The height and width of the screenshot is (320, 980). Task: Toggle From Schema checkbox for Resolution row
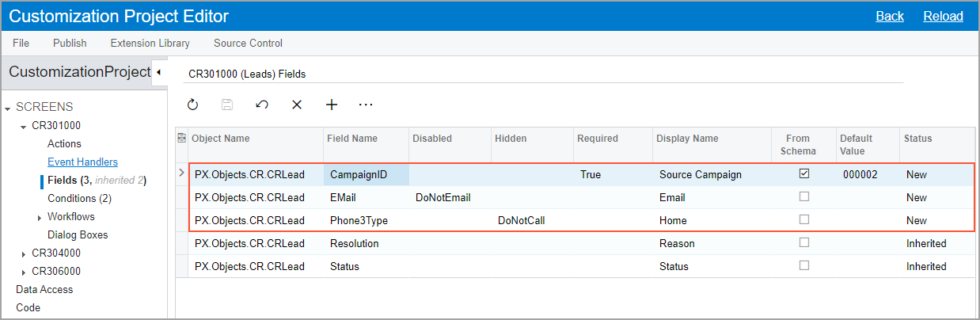(804, 242)
